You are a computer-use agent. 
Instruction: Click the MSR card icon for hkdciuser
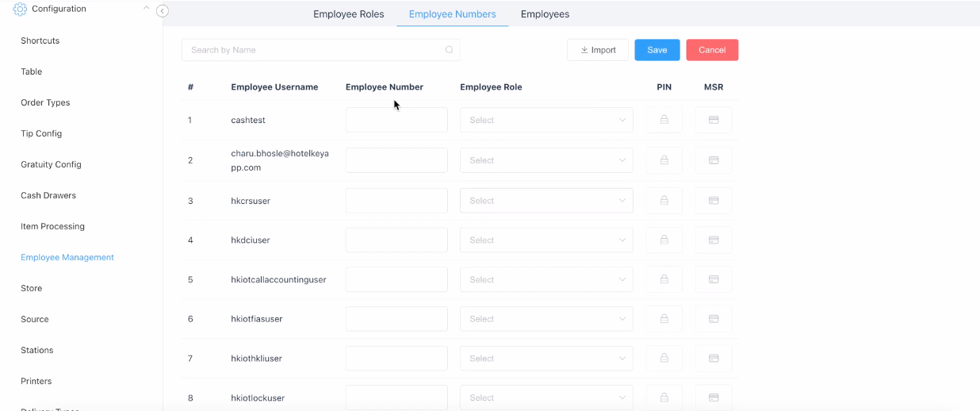[x=714, y=240]
